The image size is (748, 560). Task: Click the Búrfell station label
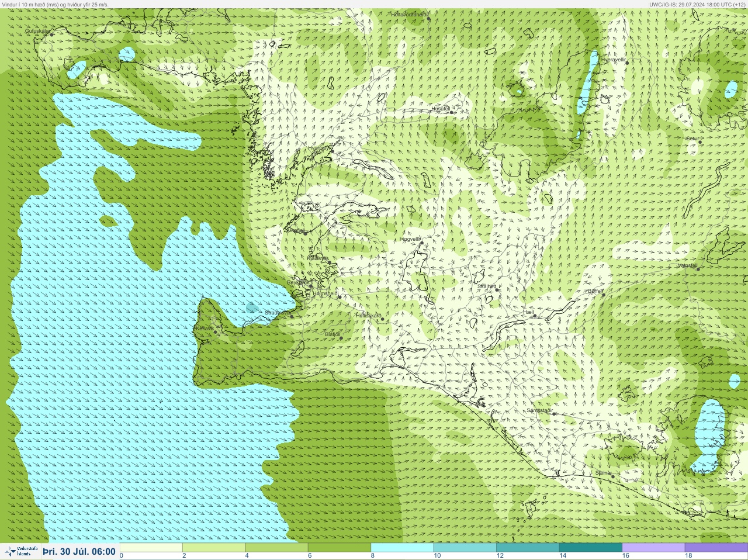point(595,291)
